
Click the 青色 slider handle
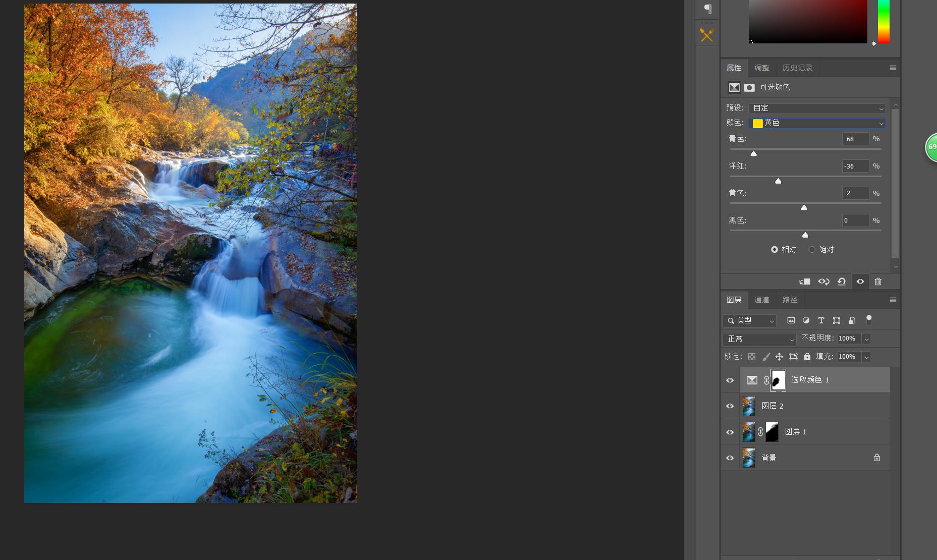click(754, 153)
